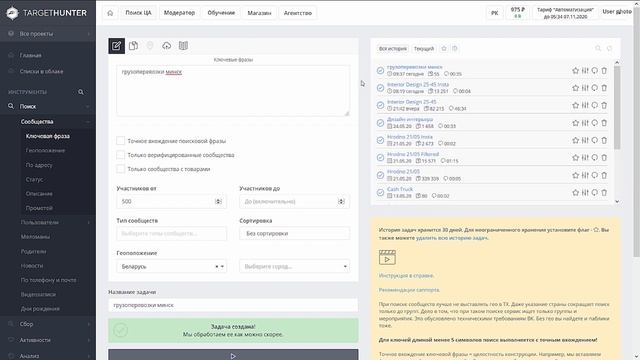Image resolution: width=640 pixels, height=360 pixels.
Task: Delete the top 'грузоперевозки минск' history task
Action: tap(604, 71)
